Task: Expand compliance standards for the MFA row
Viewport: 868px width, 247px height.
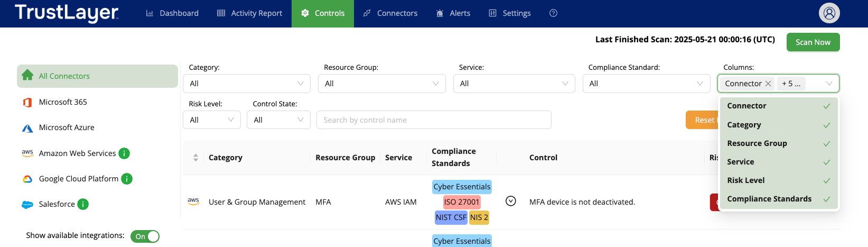Action: [510, 201]
